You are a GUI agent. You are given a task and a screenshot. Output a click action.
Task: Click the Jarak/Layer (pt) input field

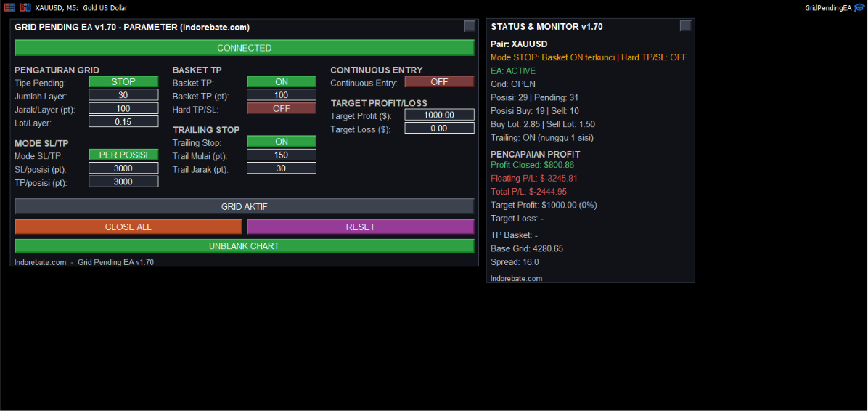(x=123, y=109)
